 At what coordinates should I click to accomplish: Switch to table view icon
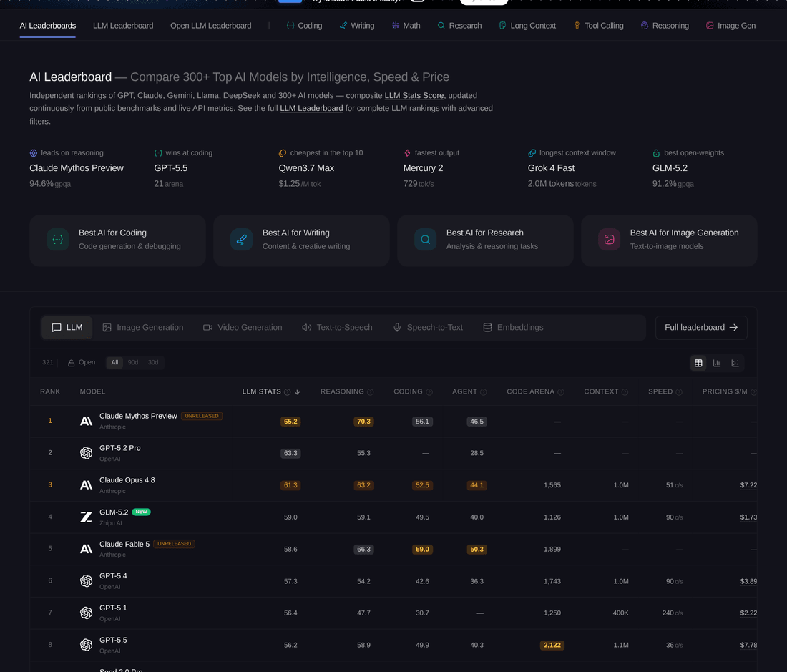click(x=698, y=363)
